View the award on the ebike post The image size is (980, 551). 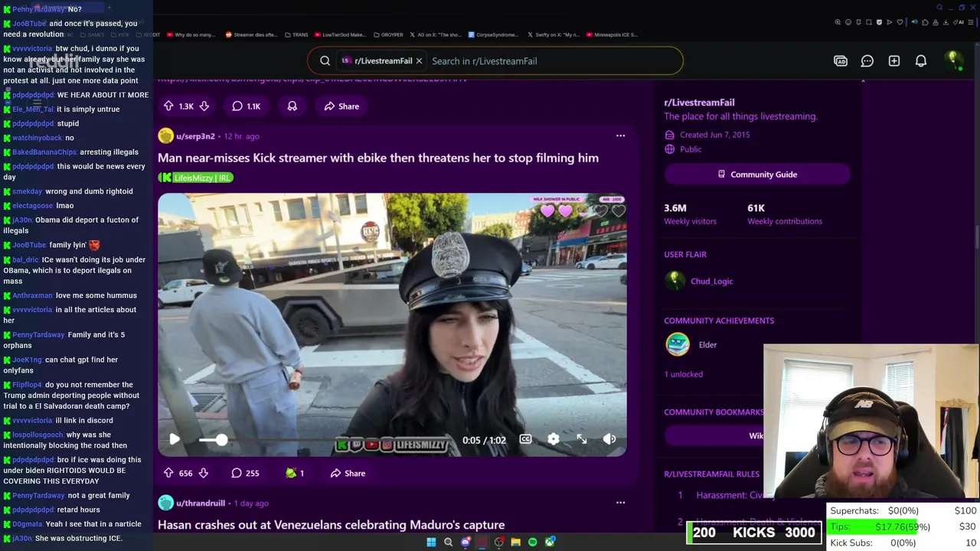point(295,473)
